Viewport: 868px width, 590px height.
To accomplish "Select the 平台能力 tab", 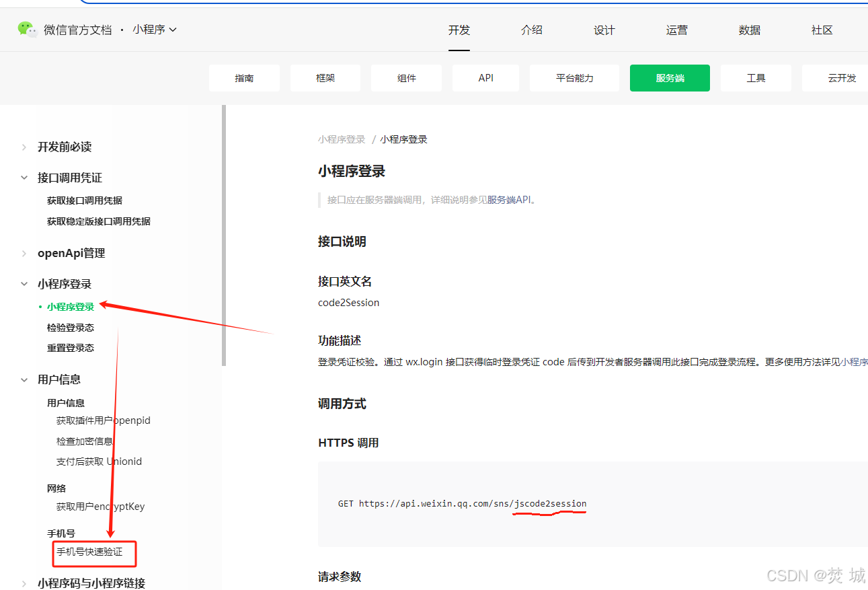I will [x=575, y=78].
